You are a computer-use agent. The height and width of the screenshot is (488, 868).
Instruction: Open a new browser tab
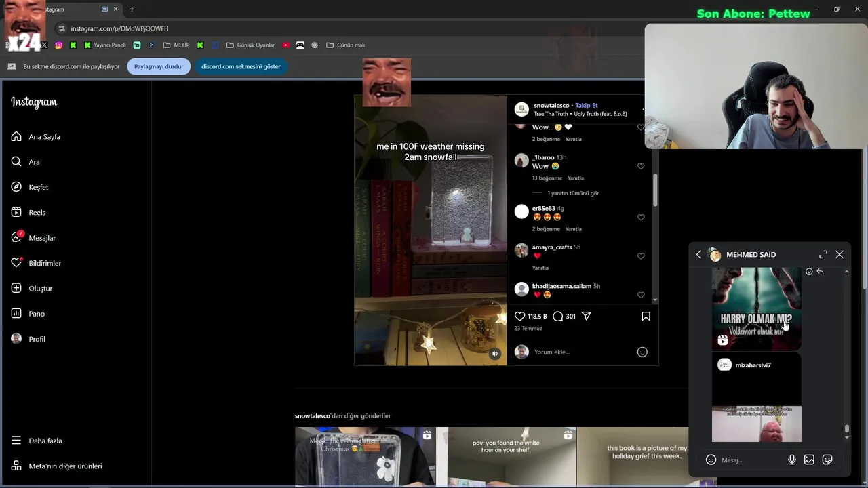[x=132, y=9]
